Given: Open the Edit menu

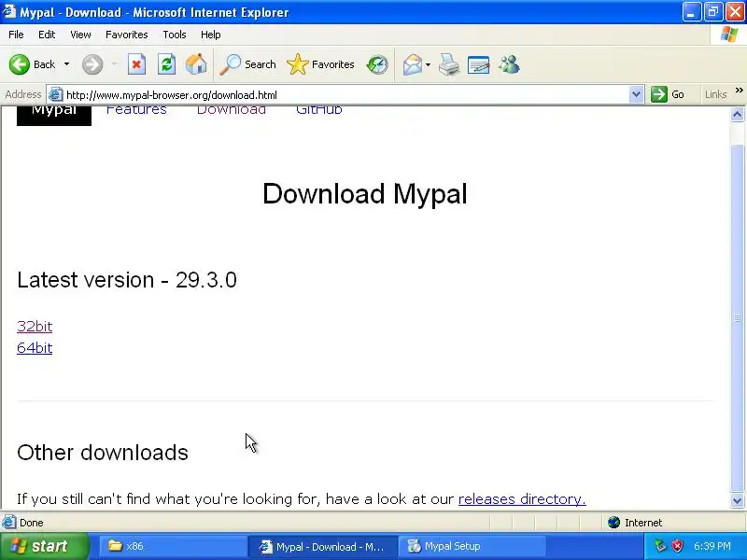Looking at the screenshot, I should point(47,35).
